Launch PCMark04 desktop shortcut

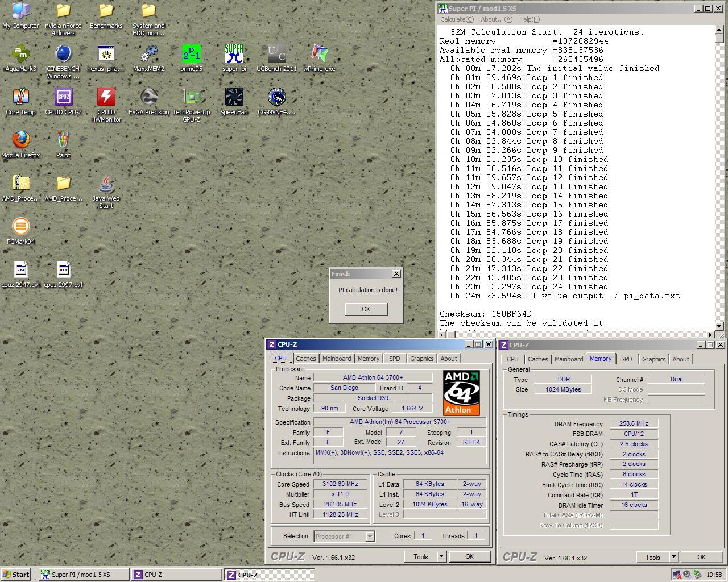tap(20, 231)
